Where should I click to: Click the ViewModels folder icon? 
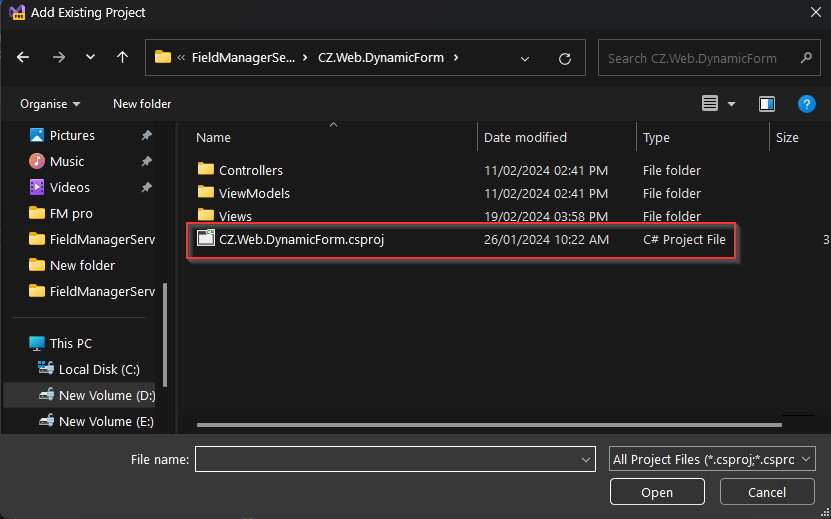206,192
